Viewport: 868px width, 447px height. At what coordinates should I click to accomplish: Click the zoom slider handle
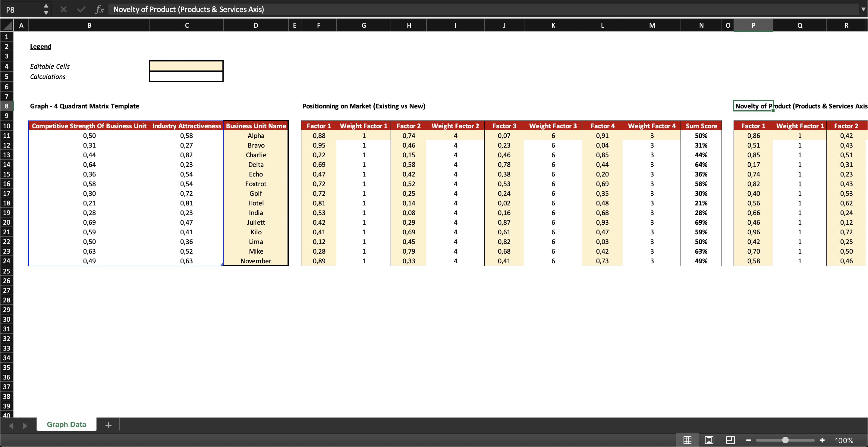pyautogui.click(x=785, y=440)
